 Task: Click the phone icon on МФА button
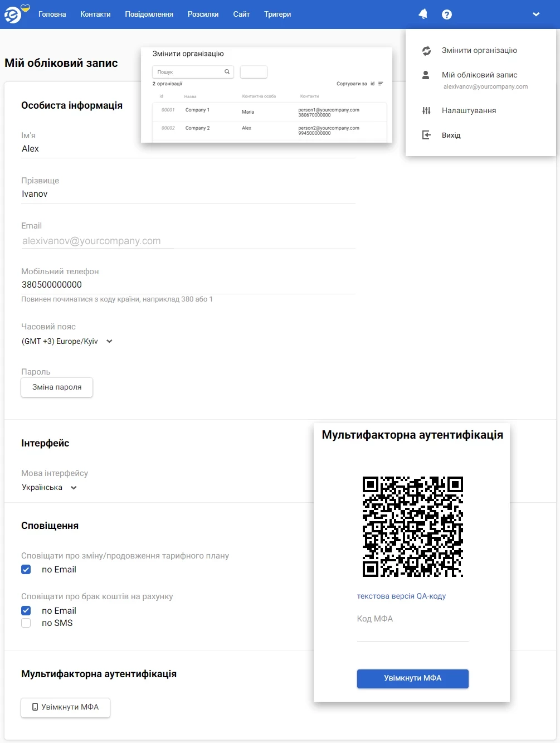coord(35,707)
